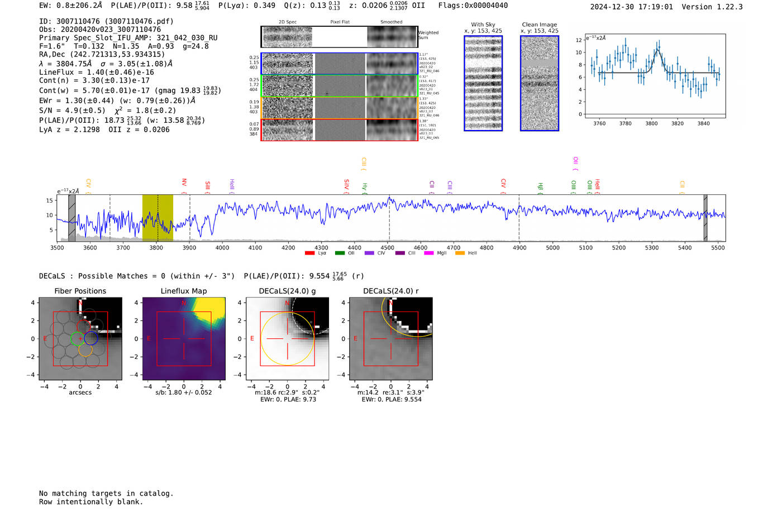The image size is (782, 532).
Task: Click the "No matching targets in catalog." message
Action: [106, 493]
